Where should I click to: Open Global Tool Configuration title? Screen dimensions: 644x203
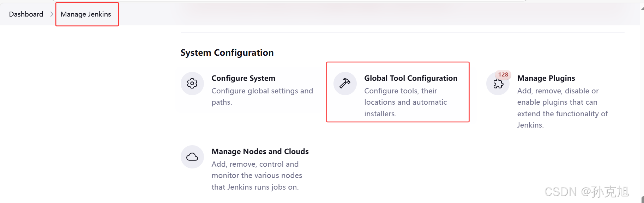pos(411,78)
